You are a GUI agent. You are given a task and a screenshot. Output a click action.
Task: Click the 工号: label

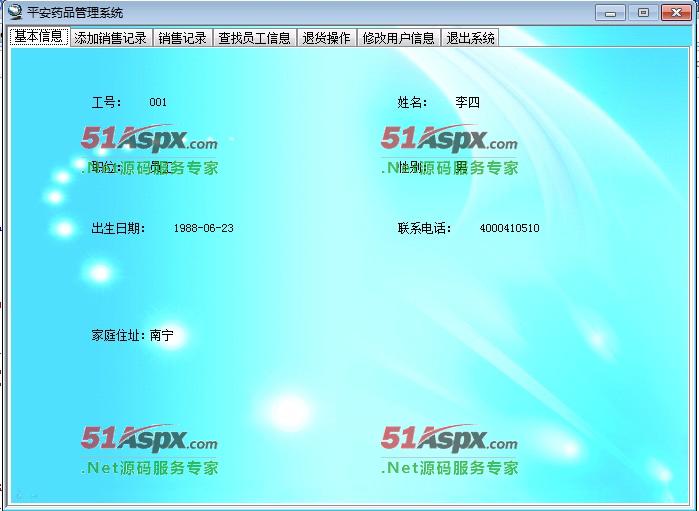click(x=106, y=103)
